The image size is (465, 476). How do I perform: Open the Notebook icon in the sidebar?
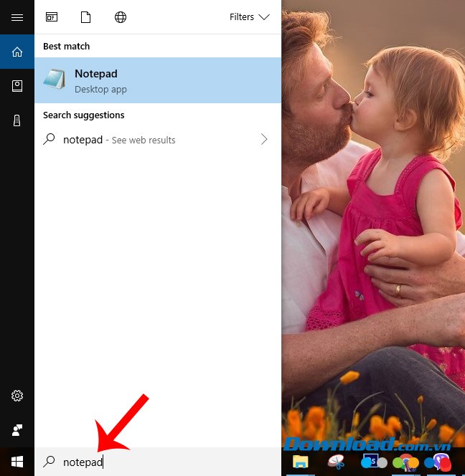[x=17, y=86]
